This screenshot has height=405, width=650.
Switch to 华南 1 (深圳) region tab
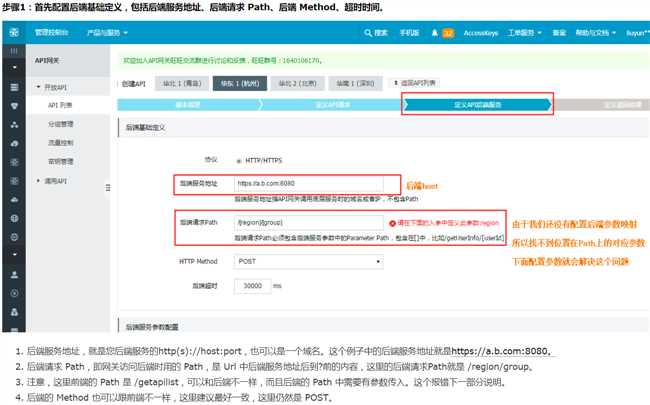click(355, 83)
